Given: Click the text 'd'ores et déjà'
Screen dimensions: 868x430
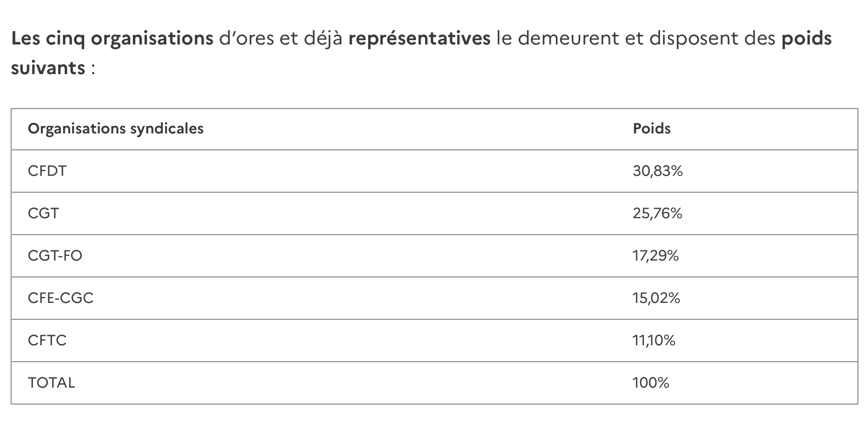Looking at the screenshot, I should pyautogui.click(x=281, y=39).
